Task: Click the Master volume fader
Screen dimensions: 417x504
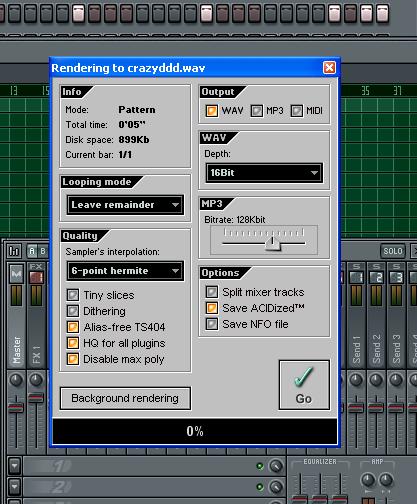Action: click(16, 407)
